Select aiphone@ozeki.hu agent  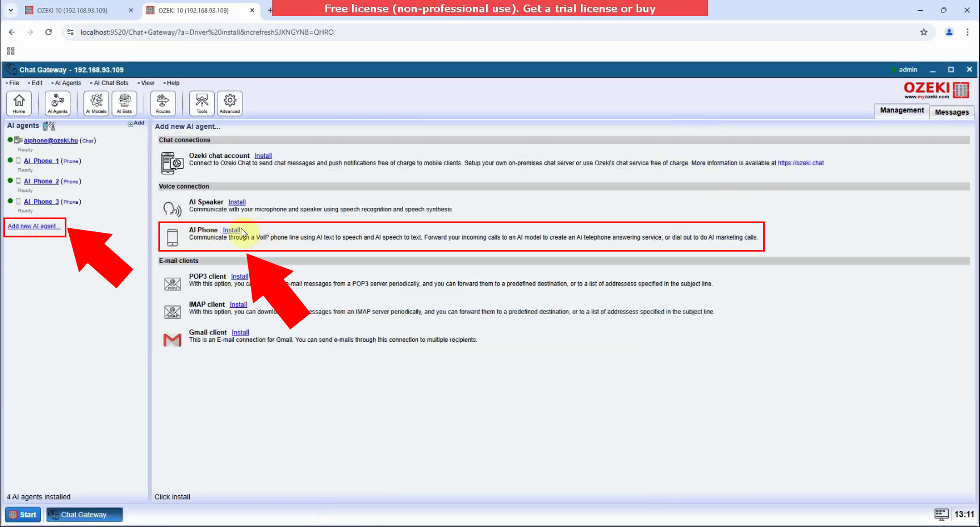51,140
